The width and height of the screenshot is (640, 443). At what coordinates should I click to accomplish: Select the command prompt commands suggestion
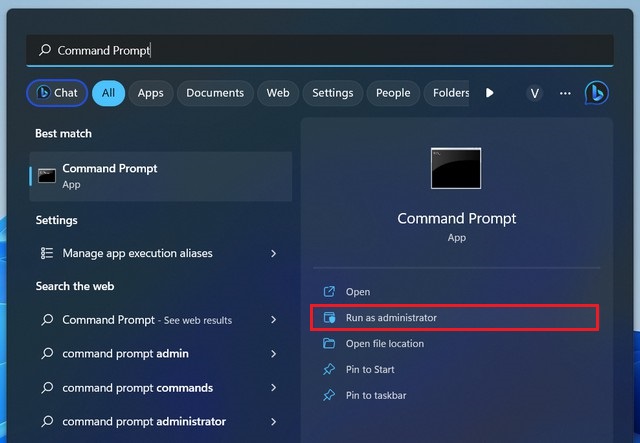pyautogui.click(x=161, y=387)
